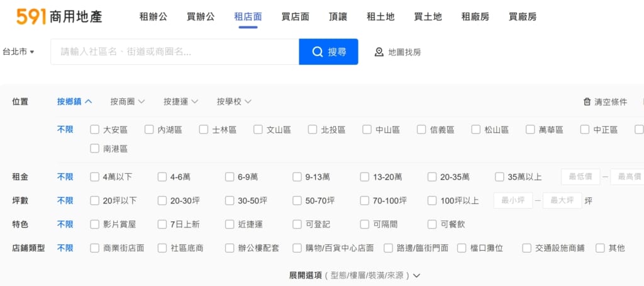
Task: Check the 影片賞屋 feature checkbox
Action: click(95, 224)
